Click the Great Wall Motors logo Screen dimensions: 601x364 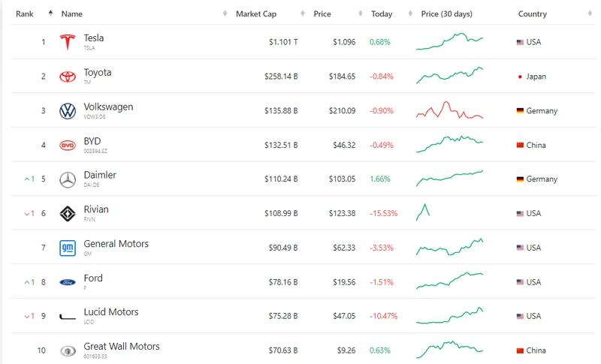coord(68,350)
